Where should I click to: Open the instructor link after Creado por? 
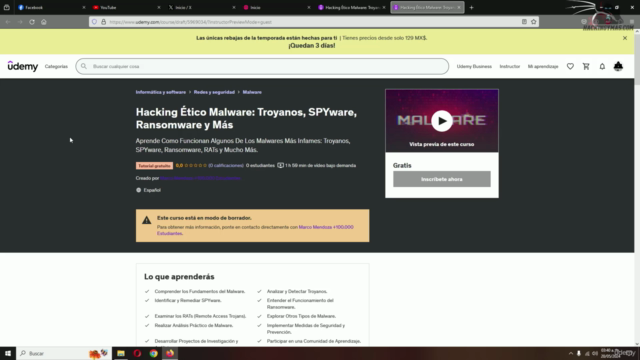[200, 178]
